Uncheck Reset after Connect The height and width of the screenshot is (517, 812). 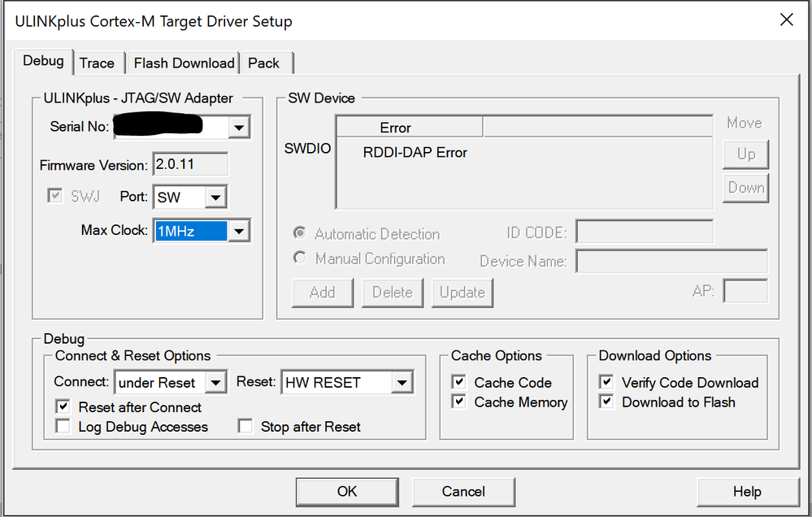63,406
